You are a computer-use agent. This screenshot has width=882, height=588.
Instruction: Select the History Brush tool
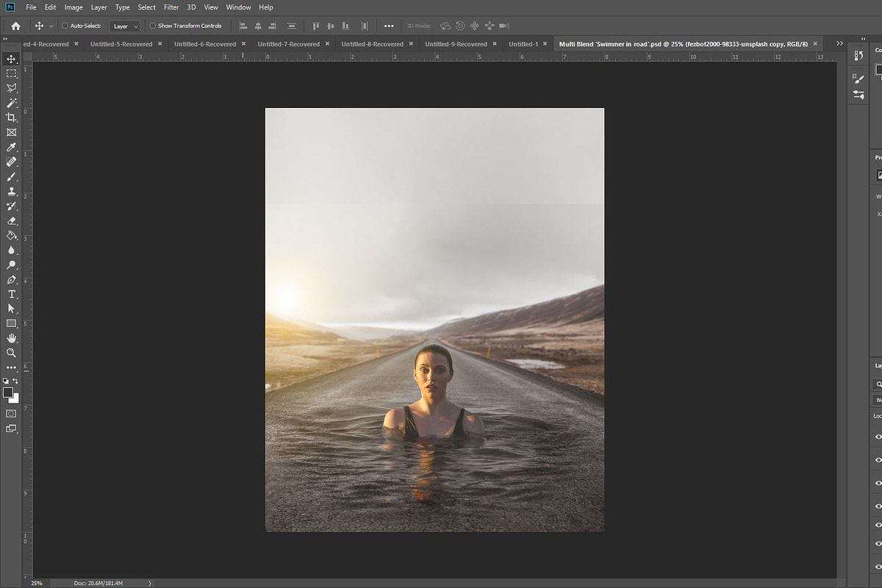point(11,206)
